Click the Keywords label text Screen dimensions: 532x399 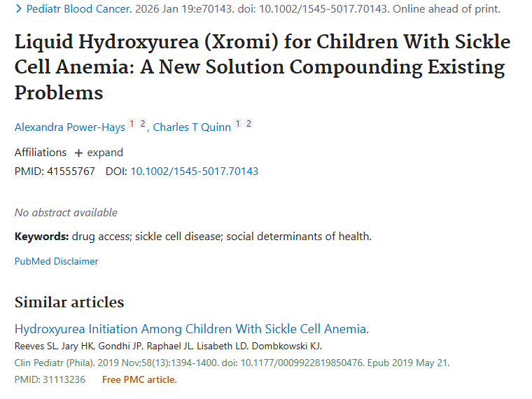[41, 236]
